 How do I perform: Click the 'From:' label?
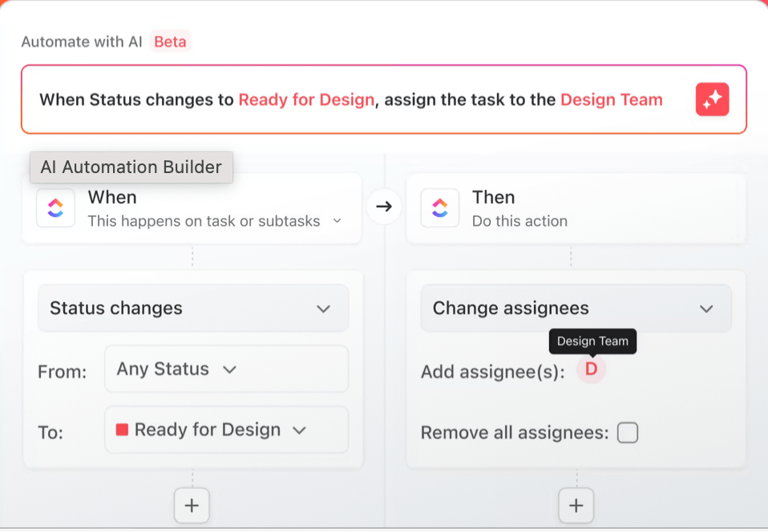tap(63, 372)
